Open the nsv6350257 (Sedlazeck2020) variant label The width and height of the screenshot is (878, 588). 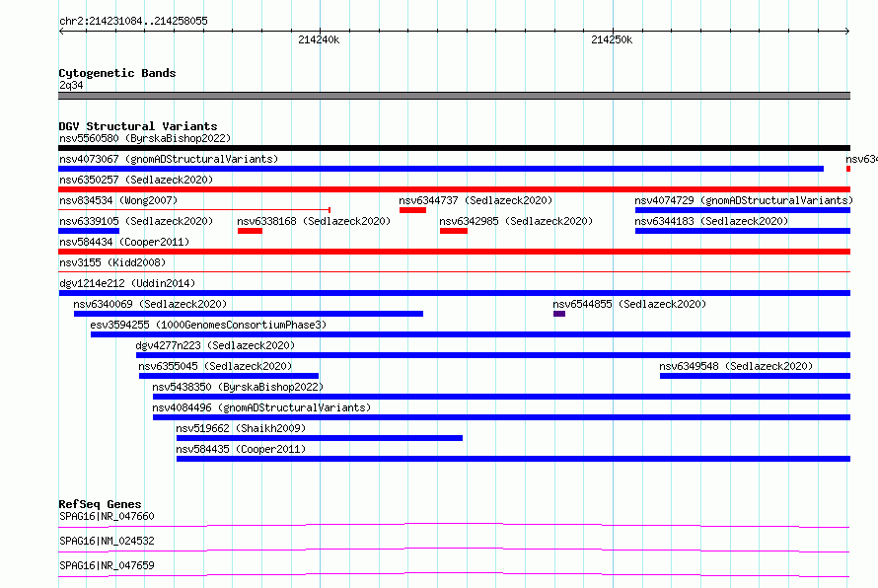[x=136, y=180]
